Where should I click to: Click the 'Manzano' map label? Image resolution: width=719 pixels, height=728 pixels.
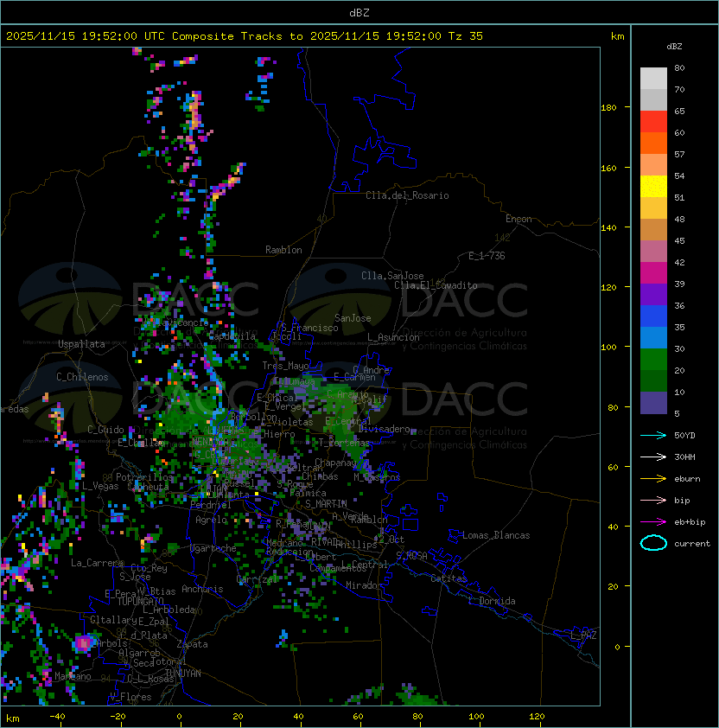[73, 676]
